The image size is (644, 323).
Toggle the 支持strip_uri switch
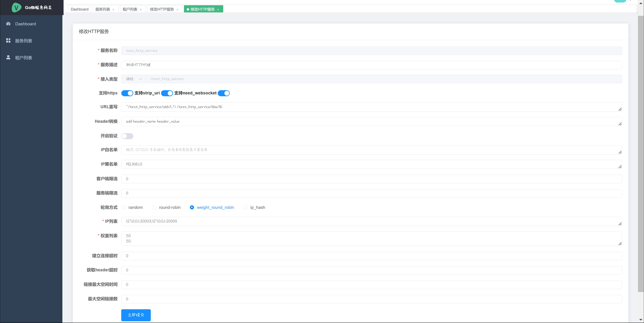[x=167, y=93]
